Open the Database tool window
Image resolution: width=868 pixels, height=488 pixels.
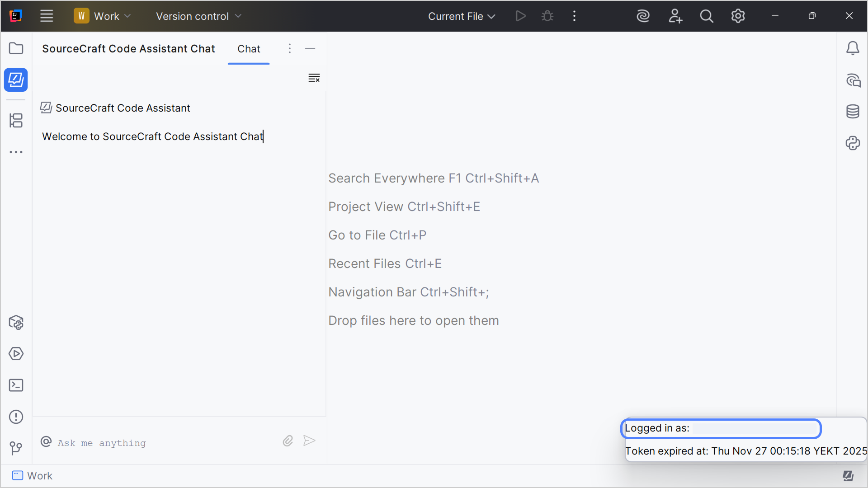[x=853, y=112]
